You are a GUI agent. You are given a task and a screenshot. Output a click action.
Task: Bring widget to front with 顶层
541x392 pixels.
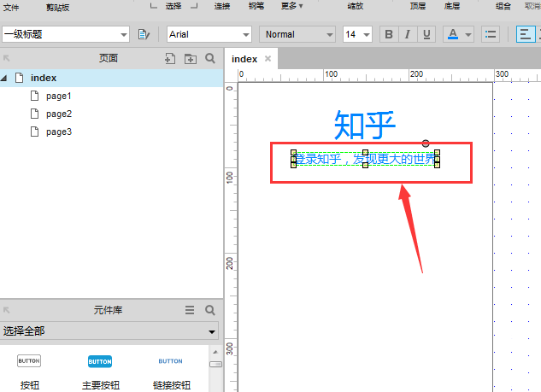point(418,6)
